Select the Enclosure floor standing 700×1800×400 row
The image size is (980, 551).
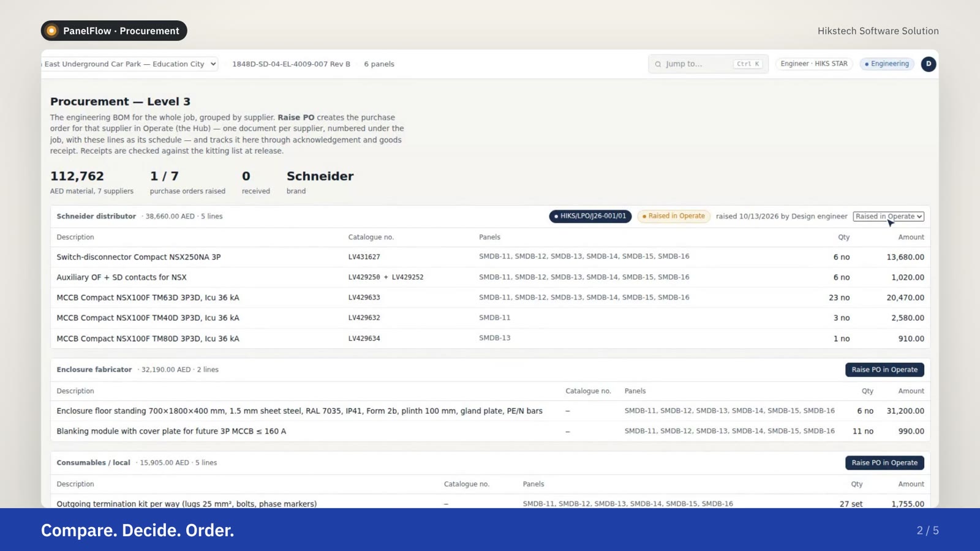point(490,411)
